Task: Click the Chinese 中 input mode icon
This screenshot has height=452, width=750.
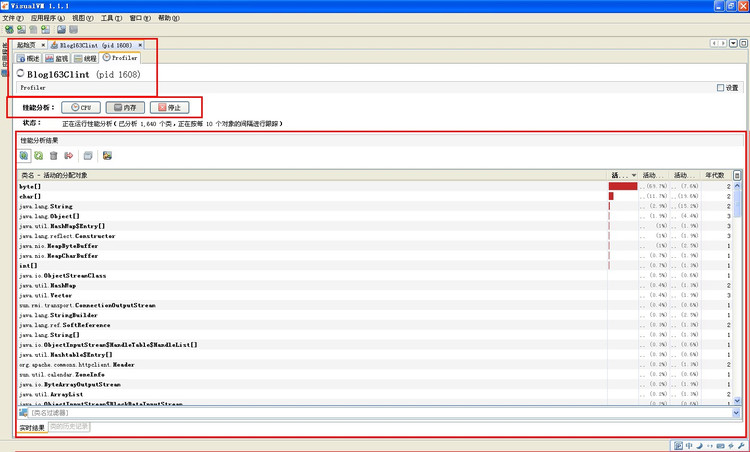Action: (x=689, y=446)
